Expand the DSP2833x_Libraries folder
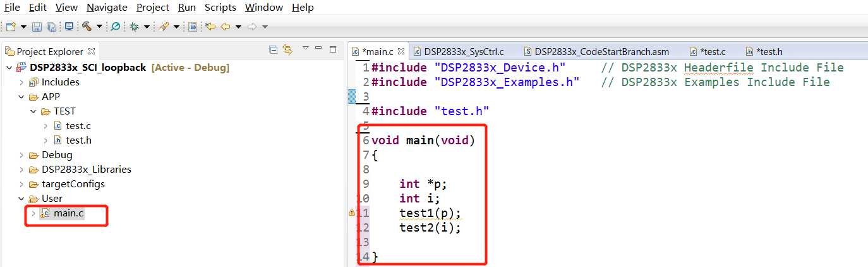 [21, 170]
